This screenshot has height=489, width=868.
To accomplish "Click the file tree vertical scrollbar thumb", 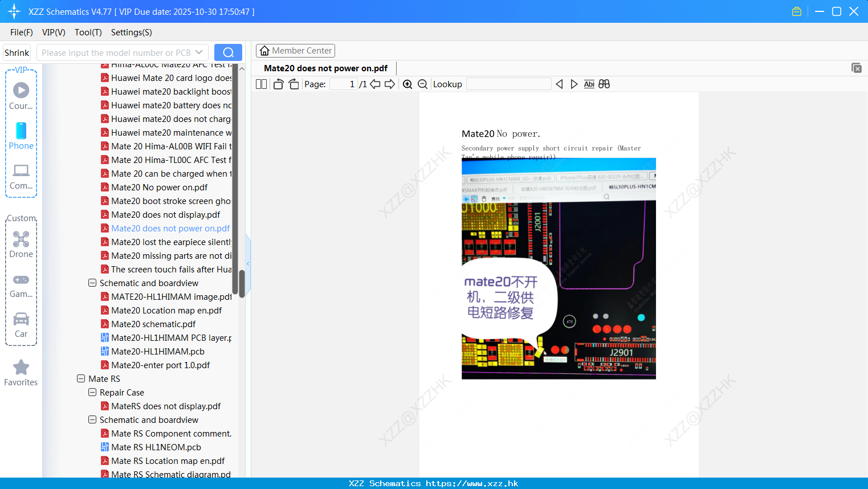I will pos(242,283).
